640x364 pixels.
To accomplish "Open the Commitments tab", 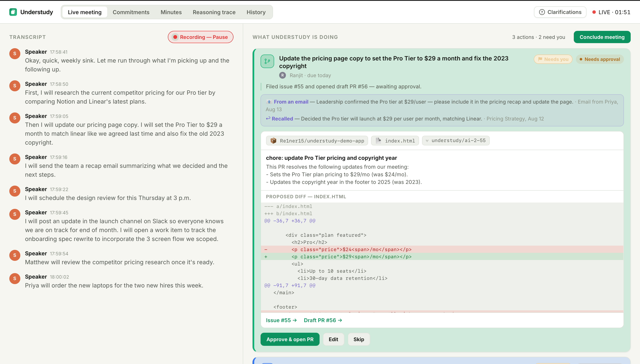I will point(131,12).
